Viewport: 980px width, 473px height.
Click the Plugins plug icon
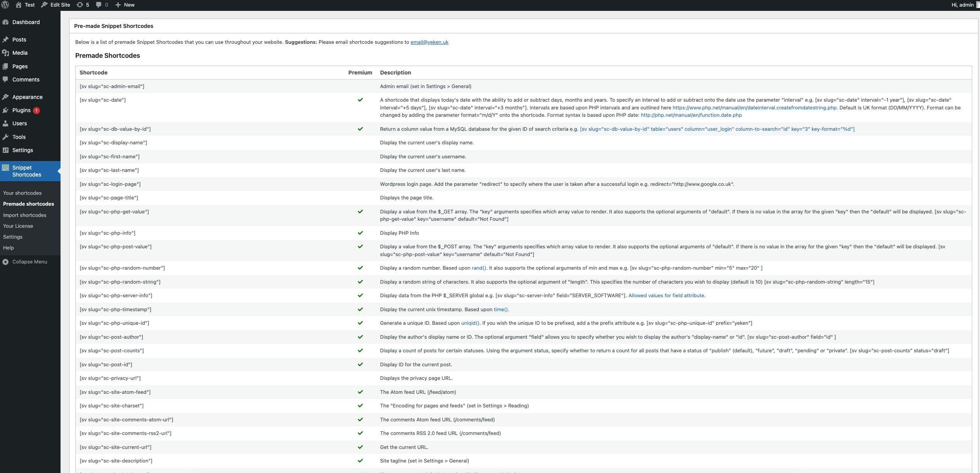(5, 110)
